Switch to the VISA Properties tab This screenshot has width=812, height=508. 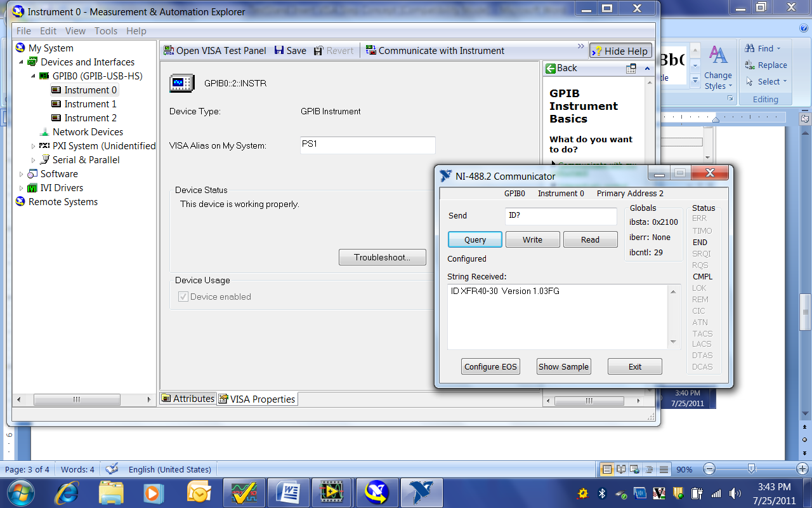click(257, 399)
